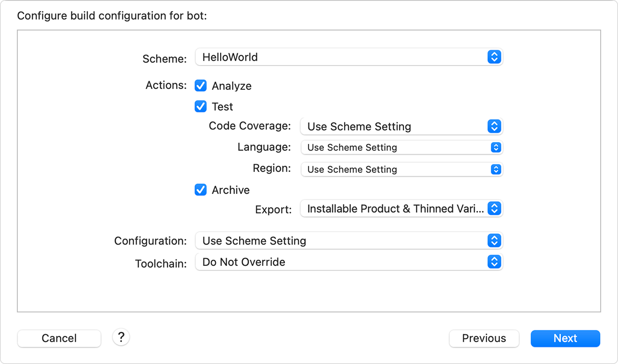
Task: Click the Code Coverage popup arrows icon
Action: [x=494, y=127]
